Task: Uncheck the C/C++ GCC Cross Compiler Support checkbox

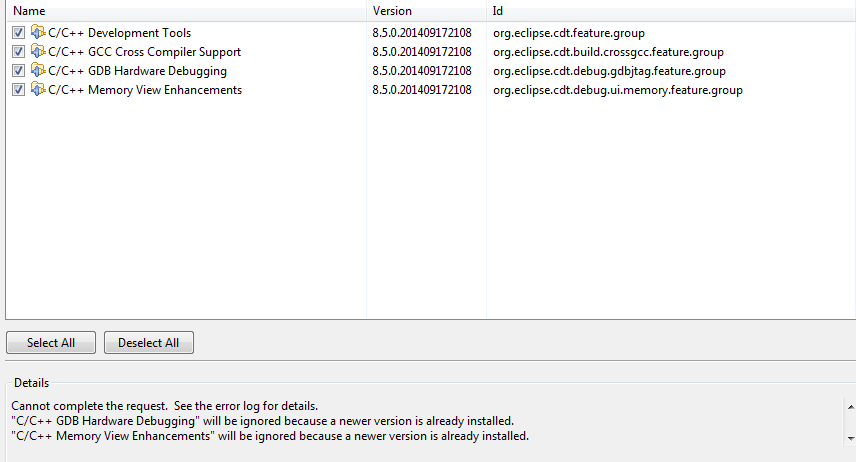Action: (x=19, y=52)
